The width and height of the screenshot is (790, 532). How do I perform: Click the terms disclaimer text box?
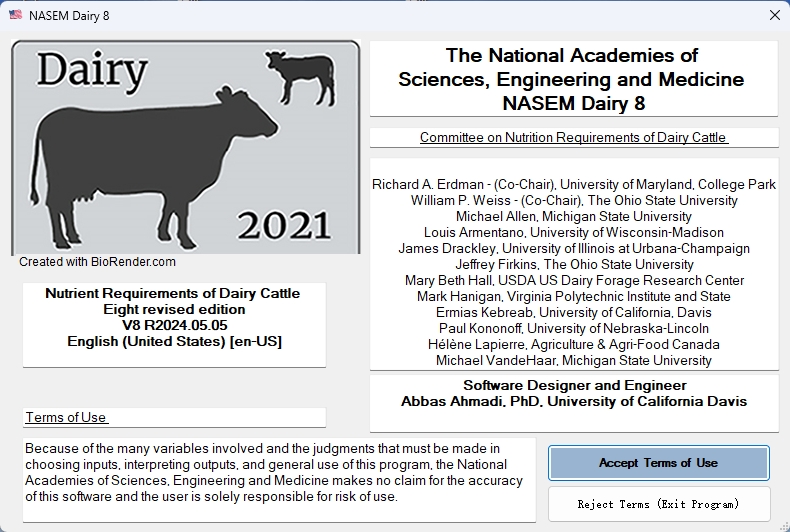point(279,480)
